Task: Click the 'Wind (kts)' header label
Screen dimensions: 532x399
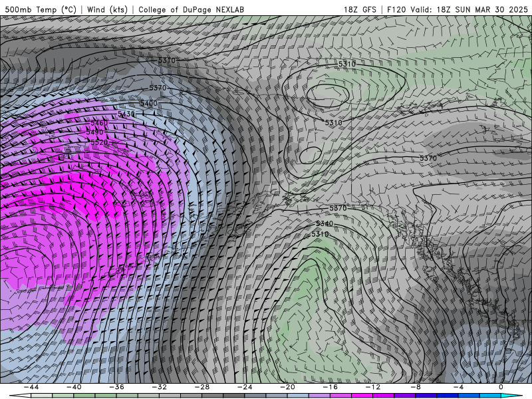Action: (107, 9)
